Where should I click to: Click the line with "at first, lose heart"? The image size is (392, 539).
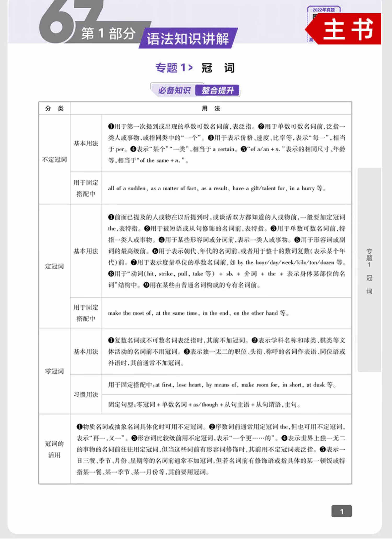[222, 385]
